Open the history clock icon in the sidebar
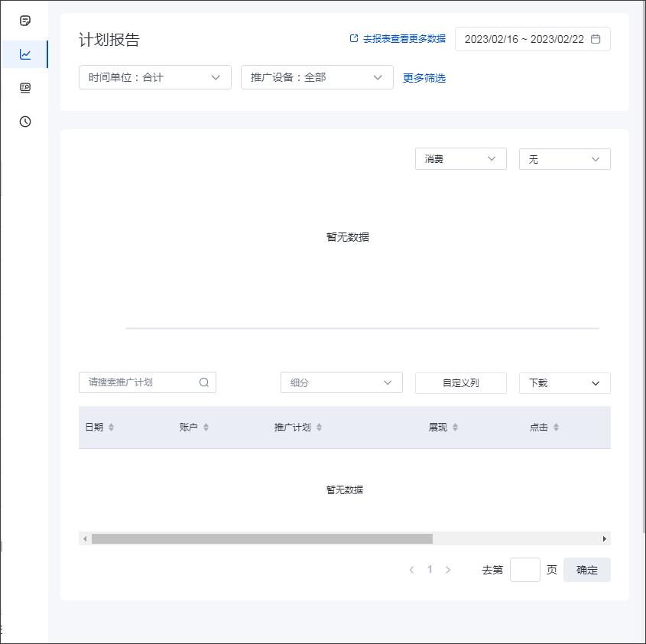The width and height of the screenshot is (646, 644). [x=25, y=121]
